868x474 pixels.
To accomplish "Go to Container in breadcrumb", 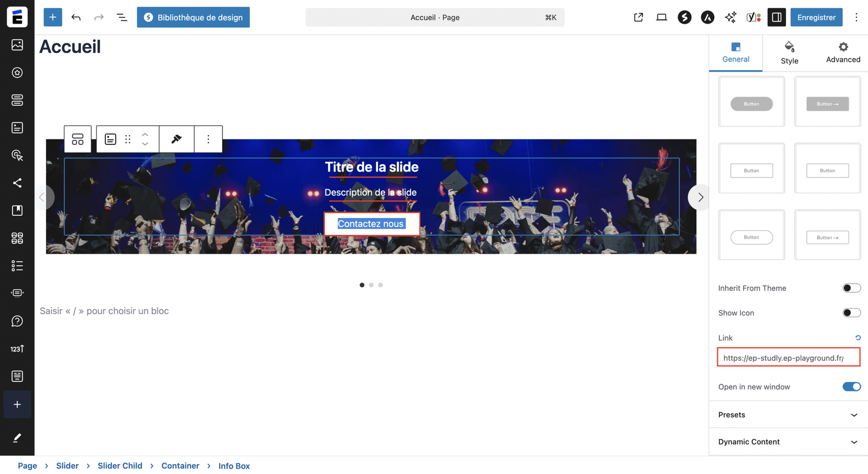I will tap(180, 466).
